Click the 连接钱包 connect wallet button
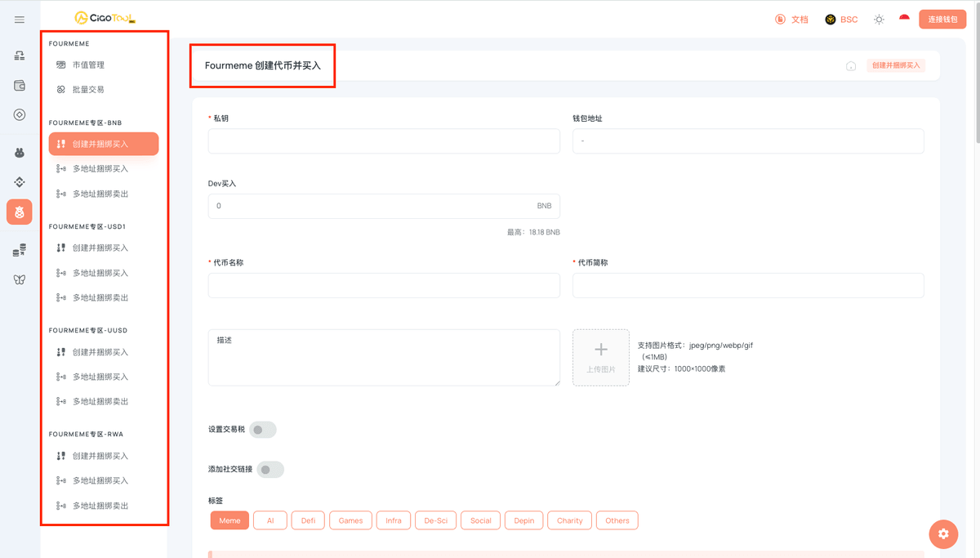 (942, 19)
